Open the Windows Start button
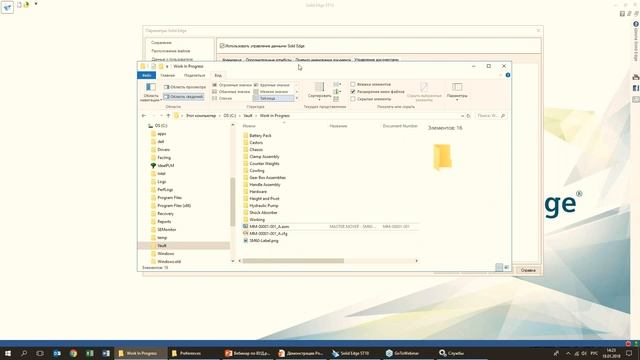This screenshot has width=640, height=360. pos(7,353)
